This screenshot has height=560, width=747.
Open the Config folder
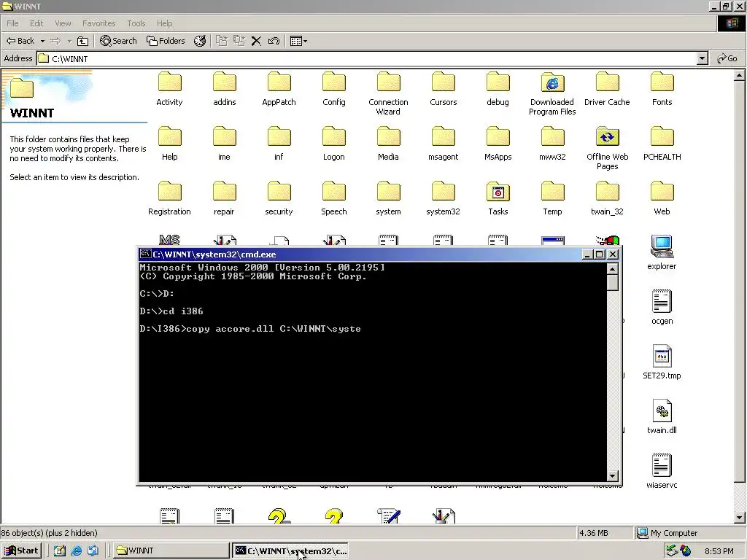334,90
